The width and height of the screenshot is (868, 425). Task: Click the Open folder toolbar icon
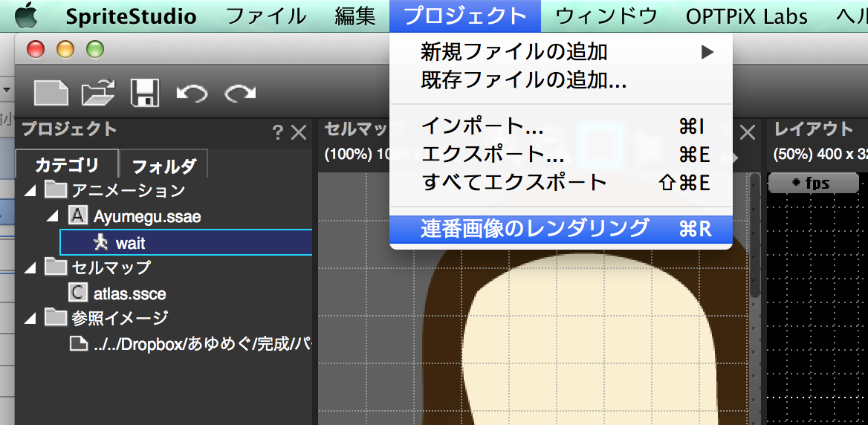pyautogui.click(x=98, y=93)
